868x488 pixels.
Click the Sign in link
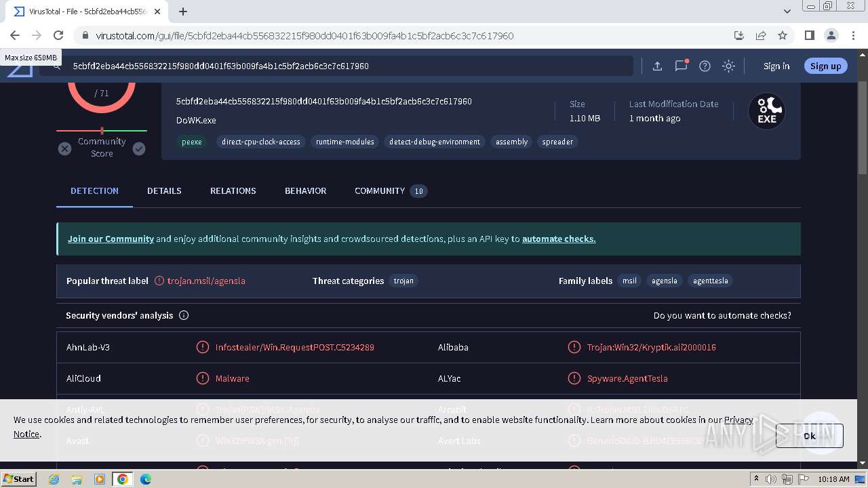coord(776,66)
